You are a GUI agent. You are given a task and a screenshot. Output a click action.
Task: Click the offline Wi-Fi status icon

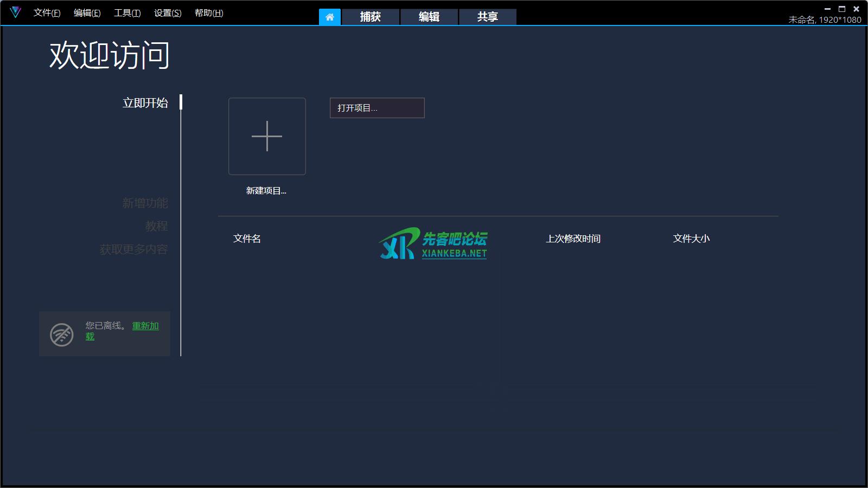pyautogui.click(x=62, y=335)
